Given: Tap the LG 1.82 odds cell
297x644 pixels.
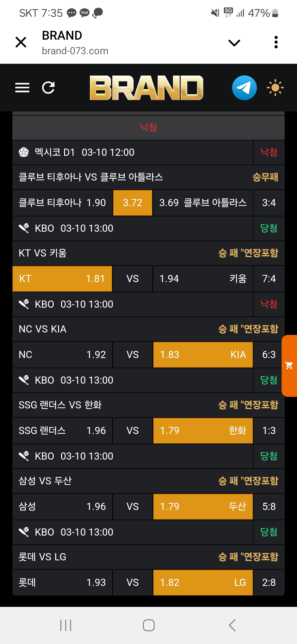Looking at the screenshot, I should 203,583.
